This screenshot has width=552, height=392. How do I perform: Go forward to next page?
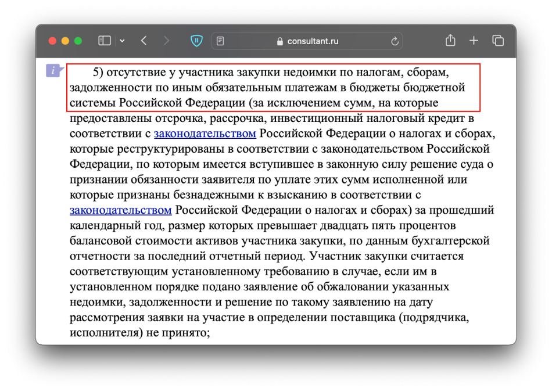coord(167,41)
